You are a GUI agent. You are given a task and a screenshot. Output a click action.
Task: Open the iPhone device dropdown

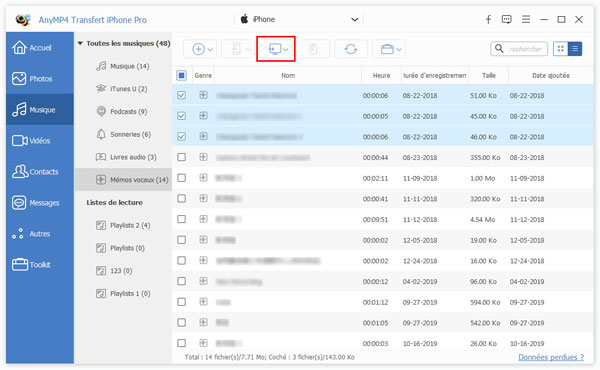click(x=299, y=19)
